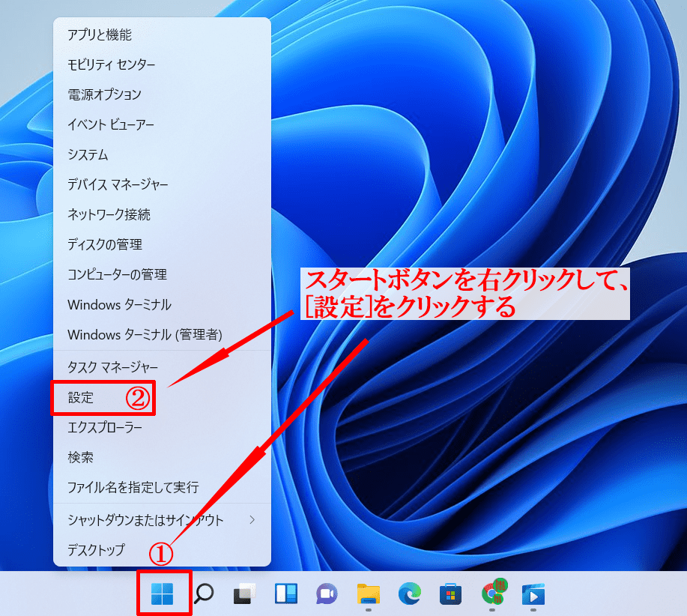Open Microsoft Store taskbar icon
The image size is (687, 616).
450,594
